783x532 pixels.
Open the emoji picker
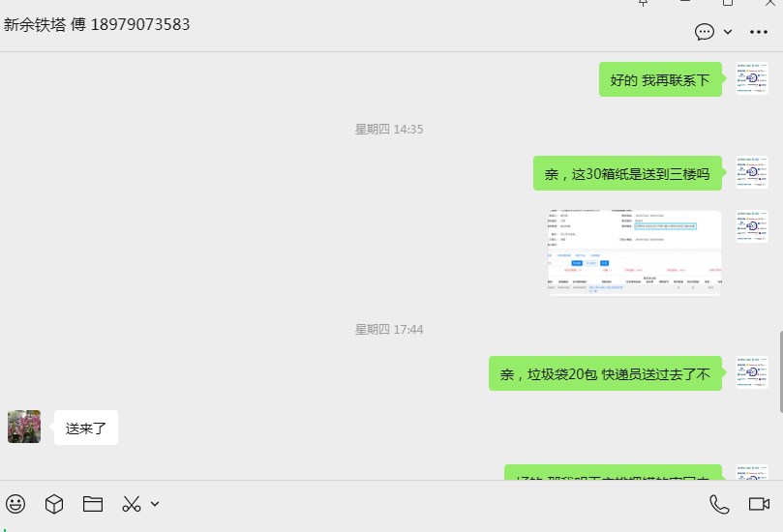tap(15, 504)
